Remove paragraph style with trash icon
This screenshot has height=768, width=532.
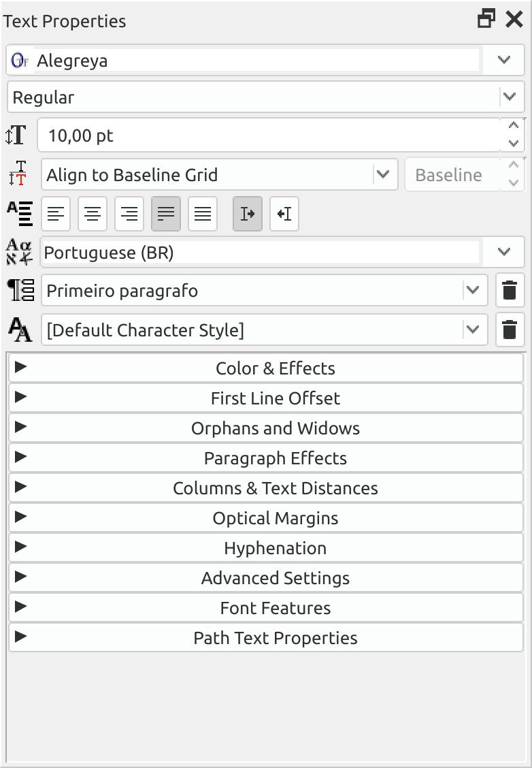click(x=510, y=291)
